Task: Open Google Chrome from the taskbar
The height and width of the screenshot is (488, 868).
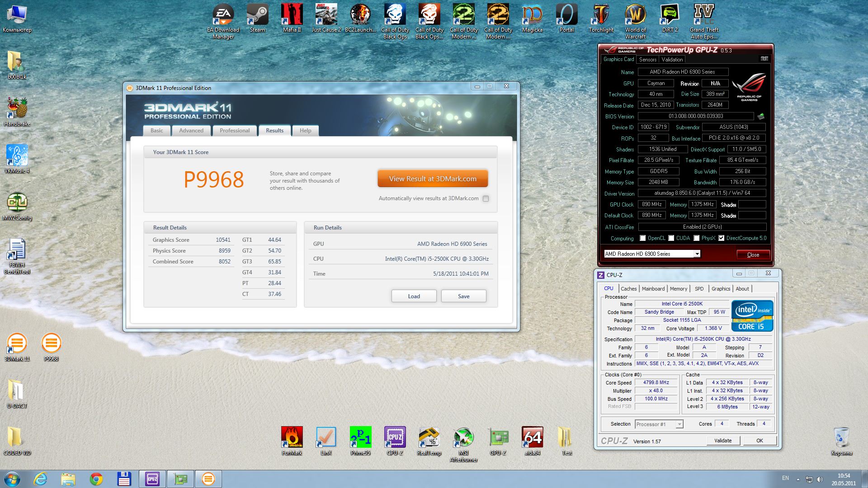Action: tap(96, 479)
